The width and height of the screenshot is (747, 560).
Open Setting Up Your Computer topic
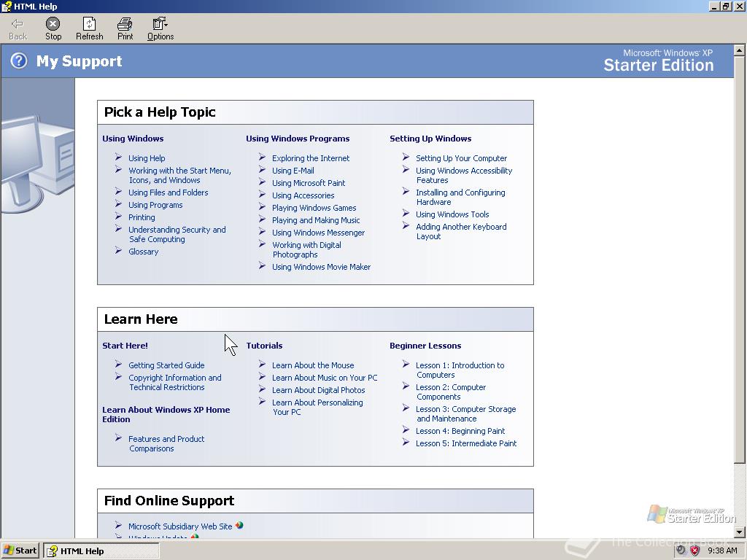coord(461,158)
